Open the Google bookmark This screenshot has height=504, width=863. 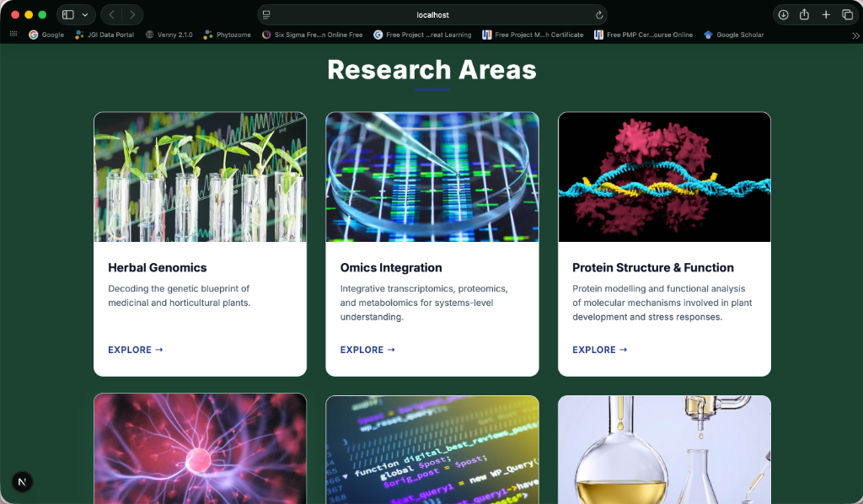point(46,35)
